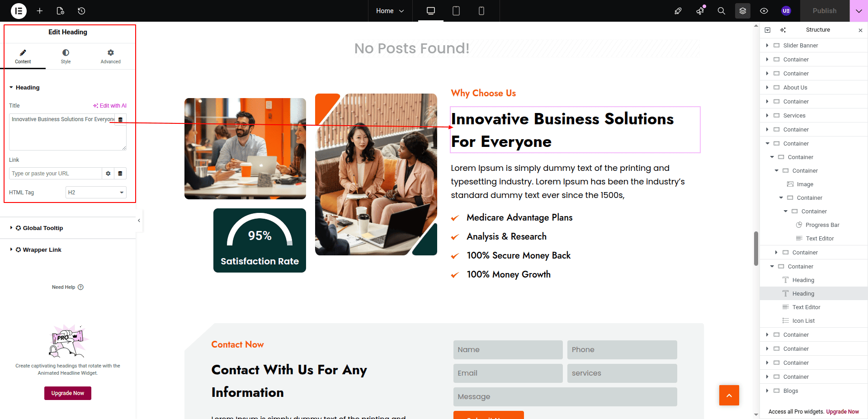Select the highlighted Heading row in Structure
The width and height of the screenshot is (868, 419).
point(814,293)
